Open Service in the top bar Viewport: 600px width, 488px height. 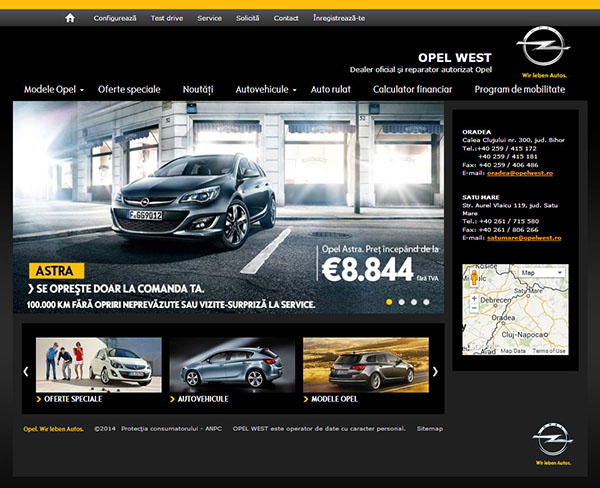click(209, 18)
